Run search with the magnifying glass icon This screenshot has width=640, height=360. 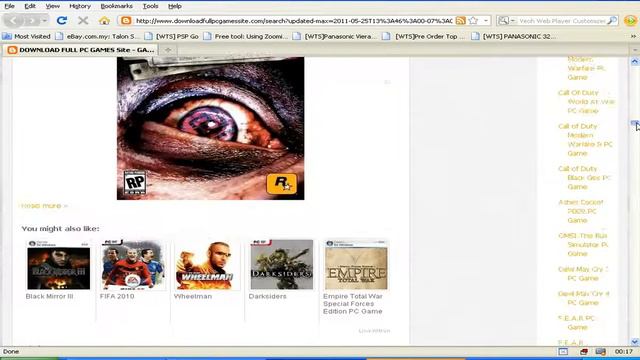612,20
